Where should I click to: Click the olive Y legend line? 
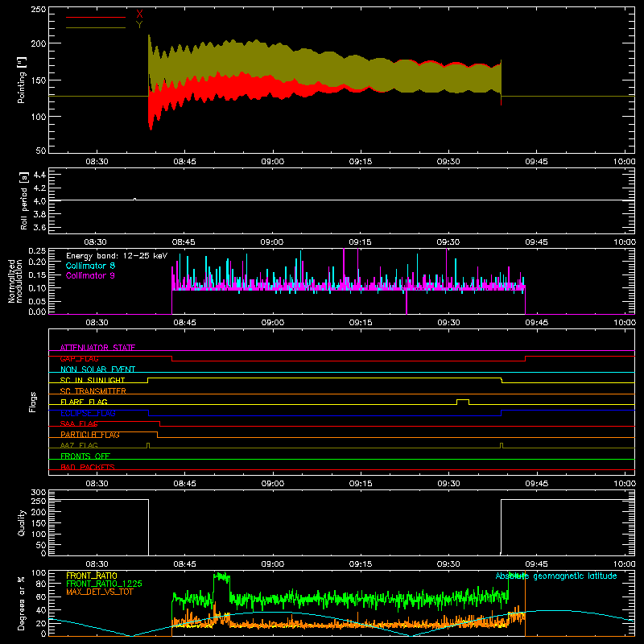click(96, 28)
